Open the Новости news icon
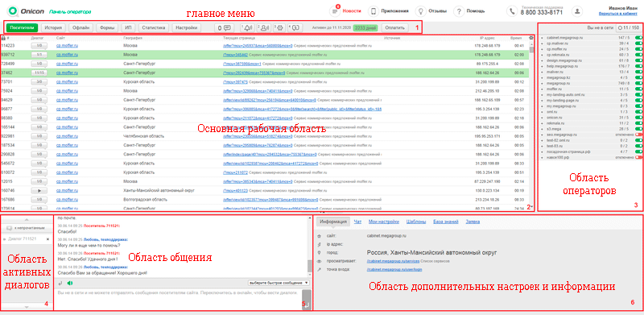Viewport: 644px width, 315px height. point(336,11)
